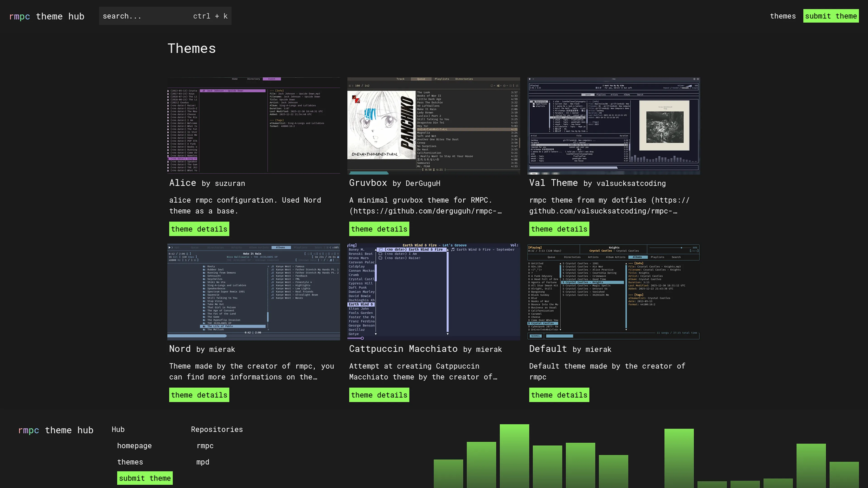Screen dimensions: 868x488
Task: Click the rmpc theme hub header logo
Action: [x=47, y=16]
